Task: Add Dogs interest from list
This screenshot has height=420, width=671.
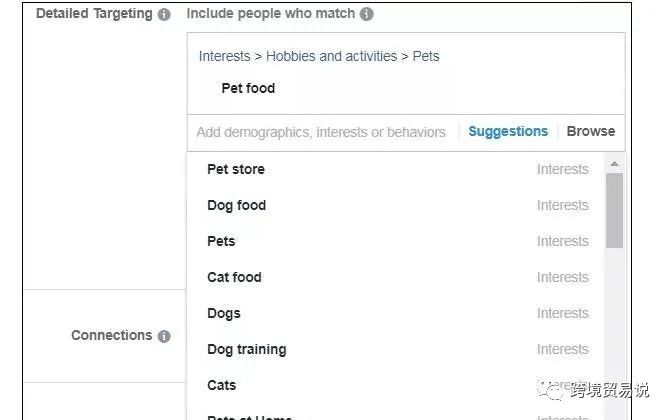Action: [224, 313]
